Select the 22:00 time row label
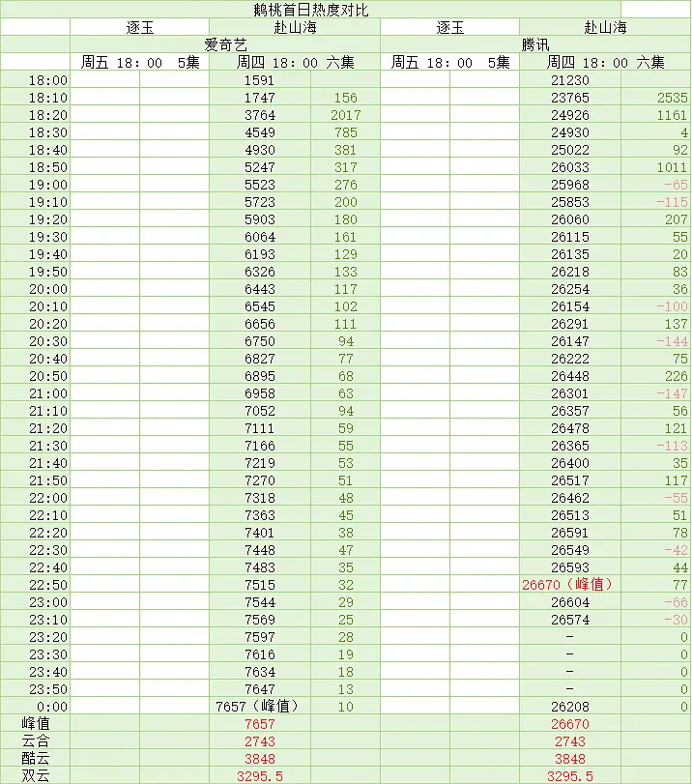692x784 pixels. [48, 498]
